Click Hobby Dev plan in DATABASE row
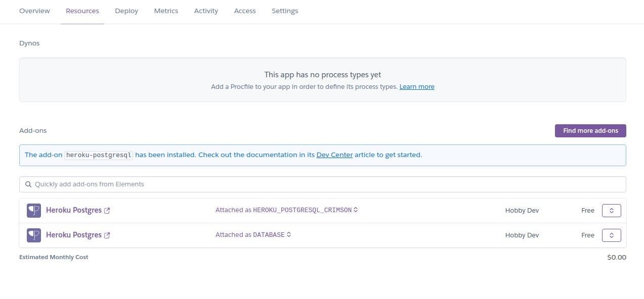The width and height of the screenshot is (644, 299). (x=522, y=235)
